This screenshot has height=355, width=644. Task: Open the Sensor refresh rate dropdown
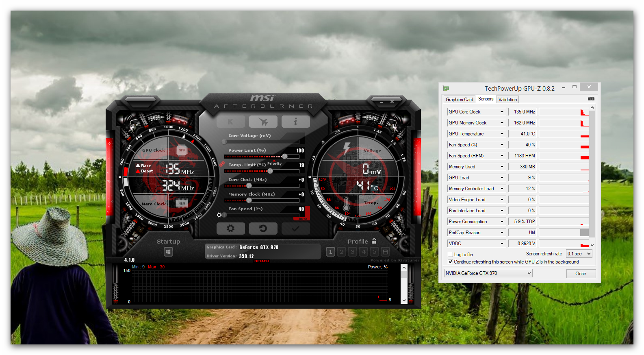coord(579,254)
